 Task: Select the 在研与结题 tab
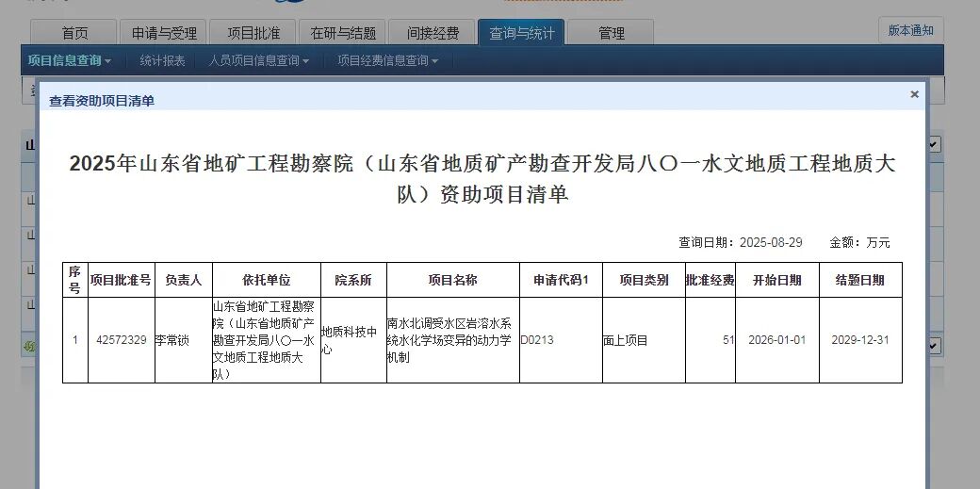[343, 33]
